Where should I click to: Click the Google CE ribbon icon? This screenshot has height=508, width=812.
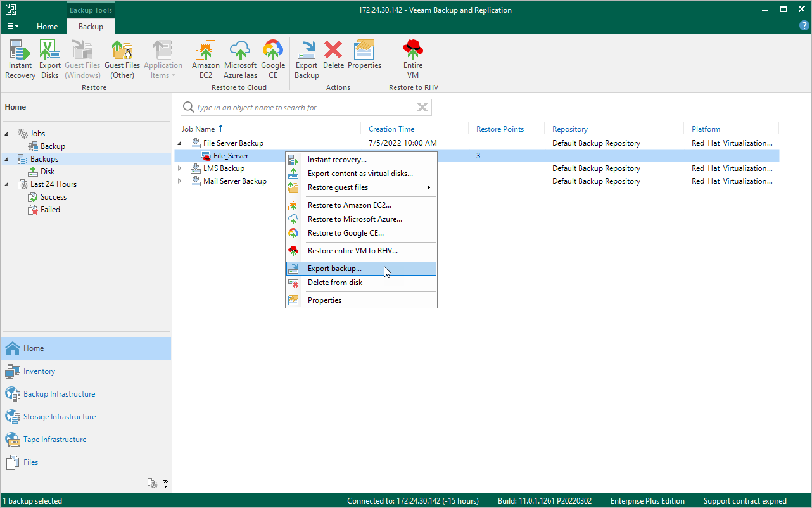point(273,60)
